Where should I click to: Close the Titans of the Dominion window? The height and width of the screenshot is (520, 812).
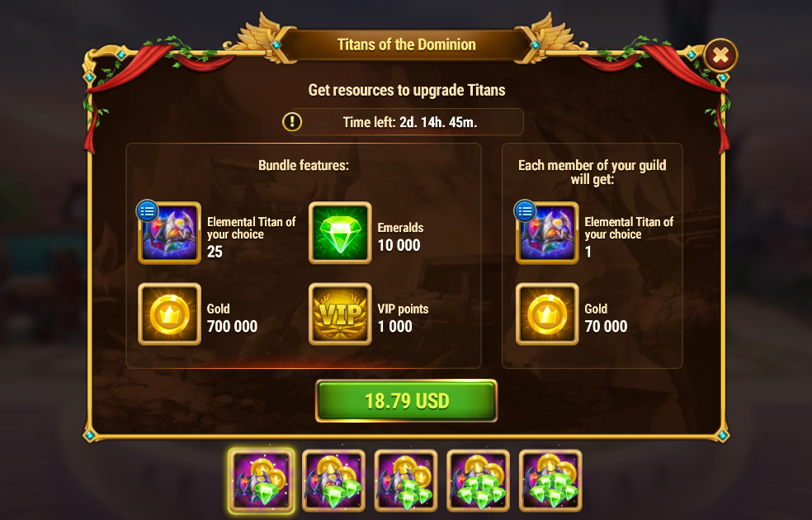pos(720,55)
